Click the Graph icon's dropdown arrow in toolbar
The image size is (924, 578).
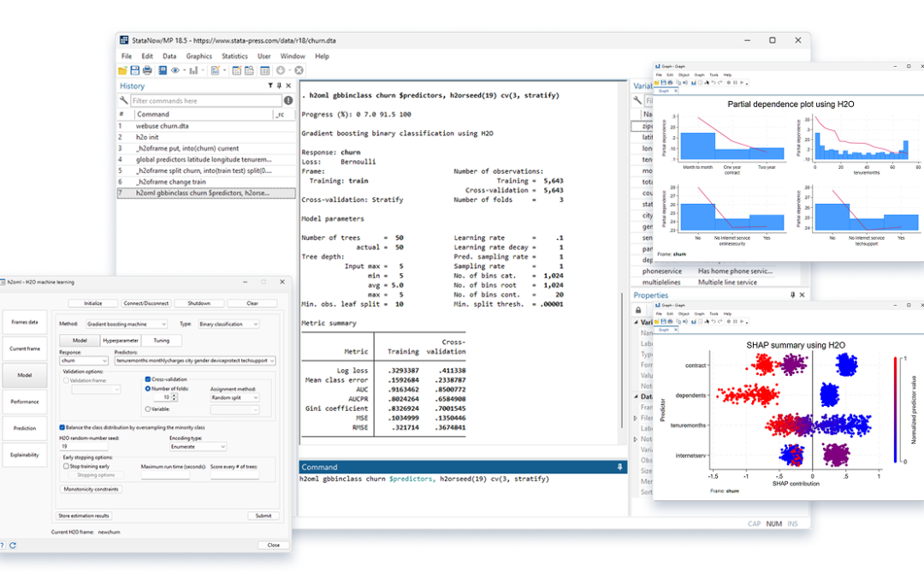[x=204, y=71]
